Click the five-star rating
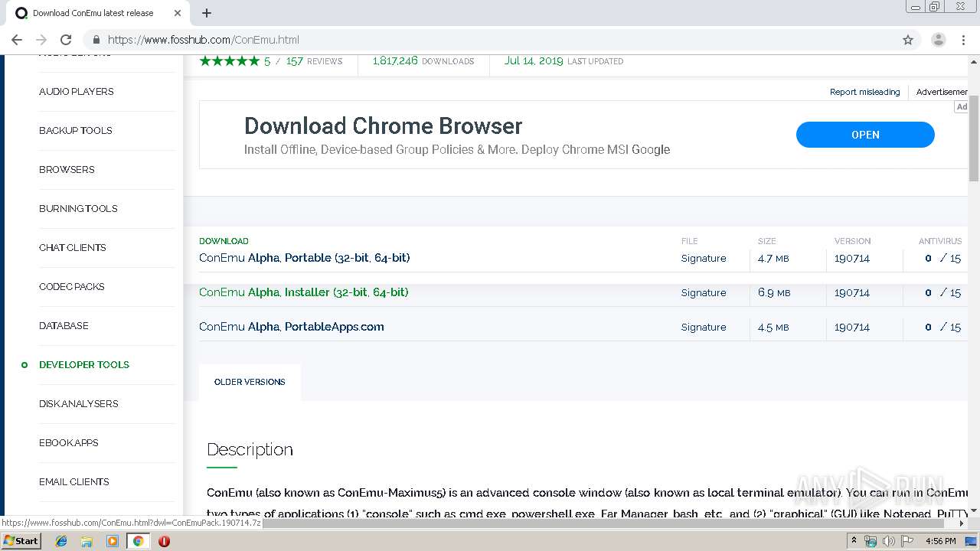Screen dimensions: 980x551 click(230, 61)
